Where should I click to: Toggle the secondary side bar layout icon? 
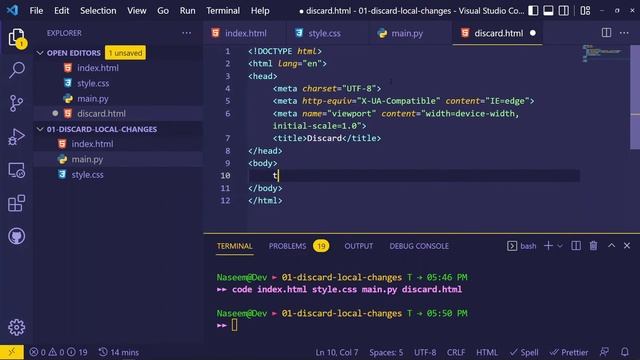click(x=564, y=11)
